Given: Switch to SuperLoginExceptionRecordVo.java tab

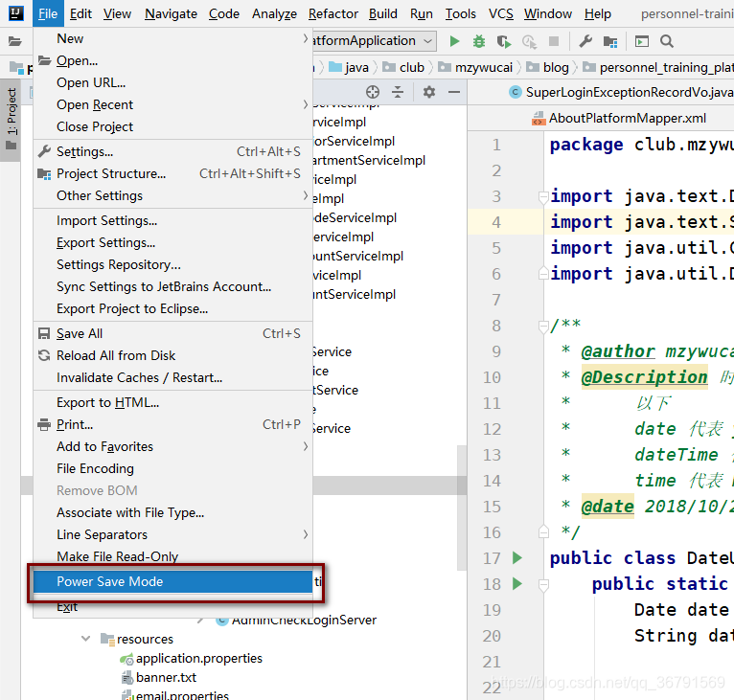Looking at the screenshot, I should (621, 92).
